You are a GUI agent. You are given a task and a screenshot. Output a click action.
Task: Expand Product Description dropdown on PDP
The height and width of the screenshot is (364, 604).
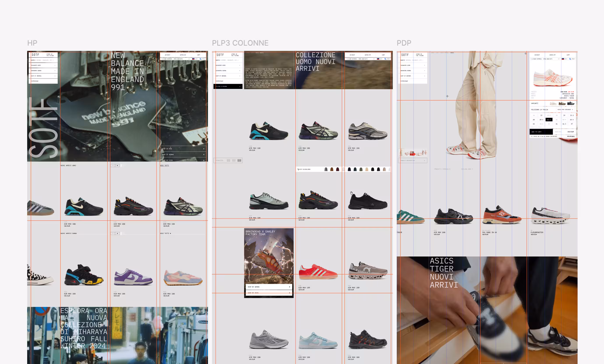413,161
